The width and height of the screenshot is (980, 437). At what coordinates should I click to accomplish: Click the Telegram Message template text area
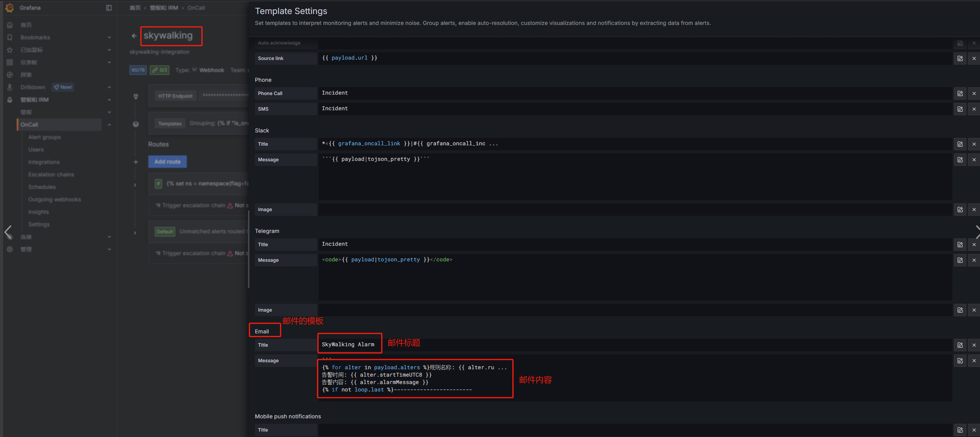[635, 277]
